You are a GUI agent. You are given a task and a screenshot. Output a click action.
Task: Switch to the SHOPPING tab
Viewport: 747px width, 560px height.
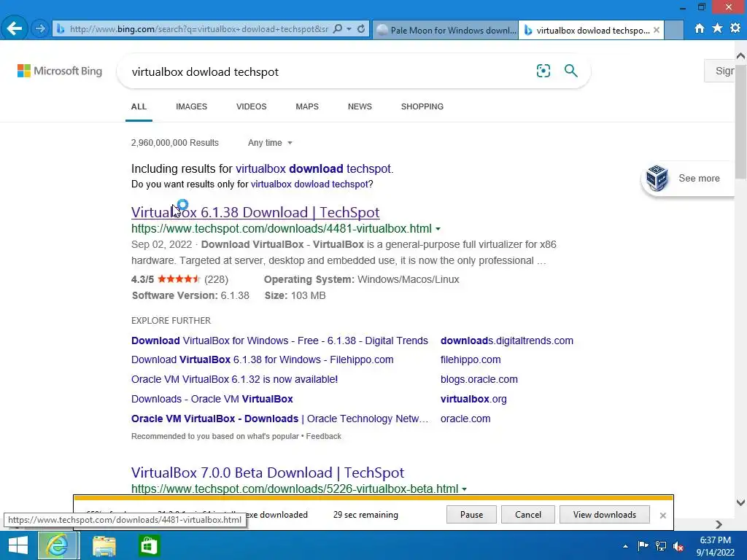point(422,106)
